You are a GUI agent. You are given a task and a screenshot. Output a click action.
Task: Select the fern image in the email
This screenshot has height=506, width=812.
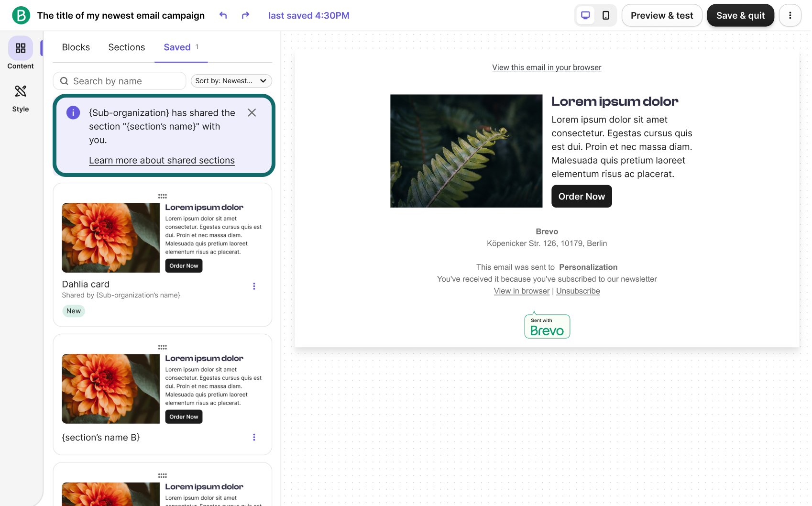(466, 151)
